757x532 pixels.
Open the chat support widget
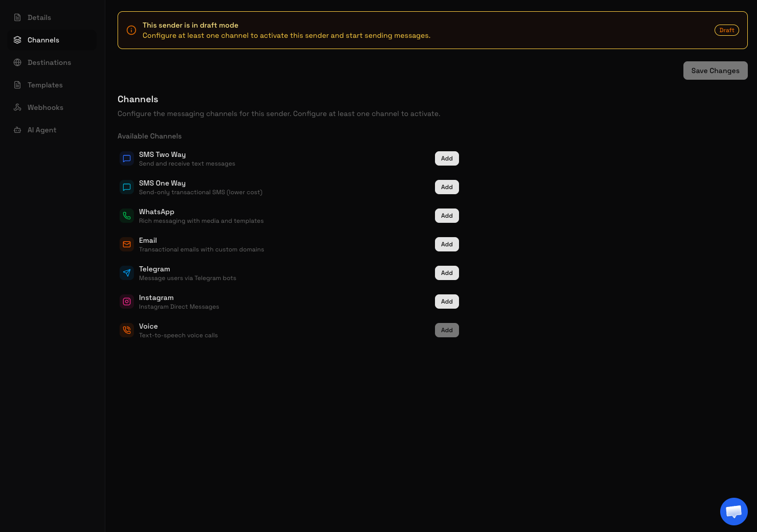point(734,512)
